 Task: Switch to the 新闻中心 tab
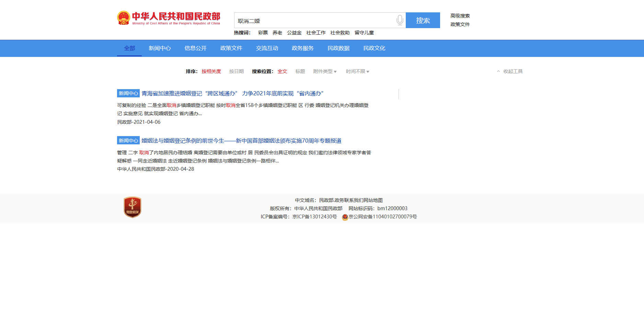point(160,48)
